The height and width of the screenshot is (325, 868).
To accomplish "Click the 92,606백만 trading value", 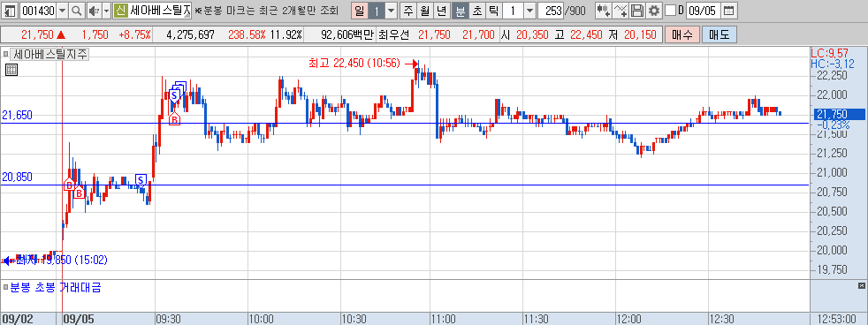I will pyautogui.click(x=347, y=34).
